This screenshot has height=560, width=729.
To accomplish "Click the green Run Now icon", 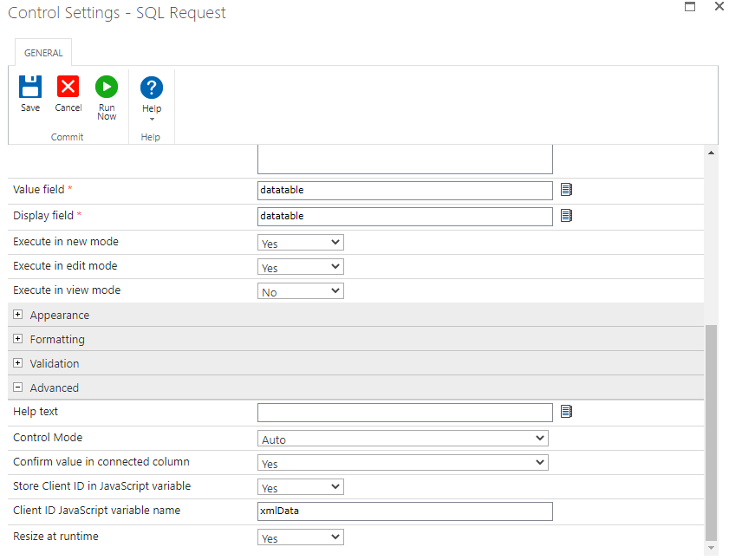I will [107, 87].
